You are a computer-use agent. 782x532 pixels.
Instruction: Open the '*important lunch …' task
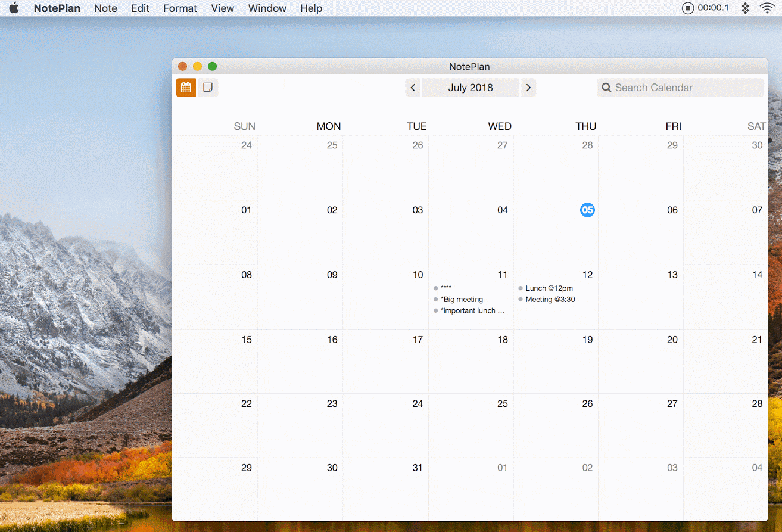(x=473, y=311)
